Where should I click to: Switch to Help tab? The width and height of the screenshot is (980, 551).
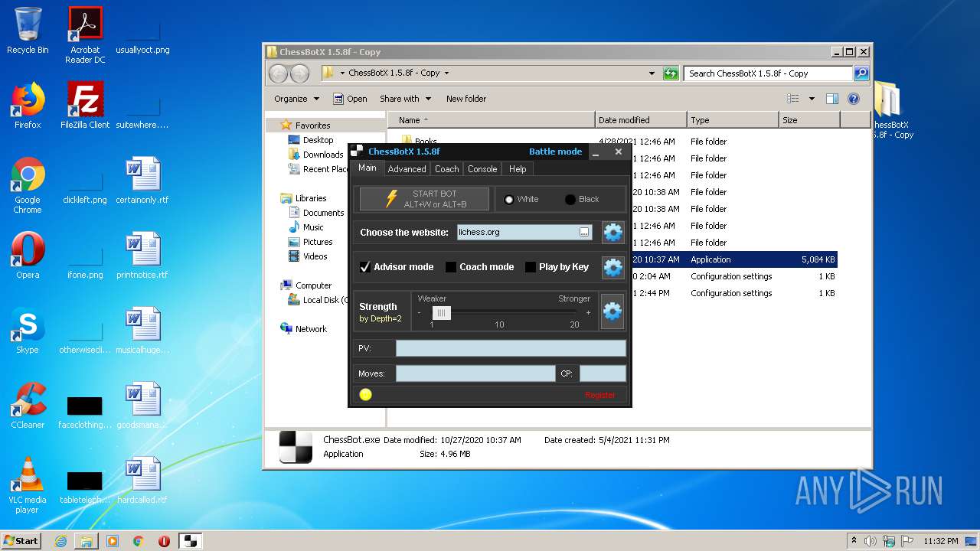(518, 169)
